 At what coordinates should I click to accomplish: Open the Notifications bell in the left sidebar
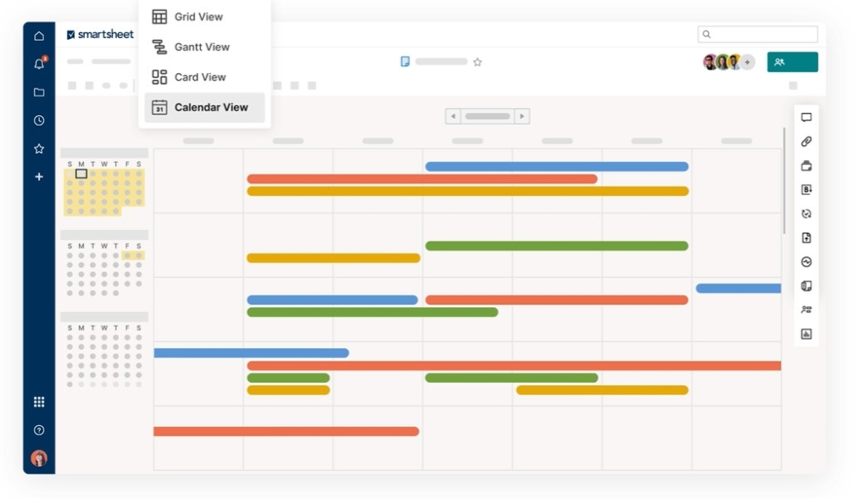pos(38,63)
